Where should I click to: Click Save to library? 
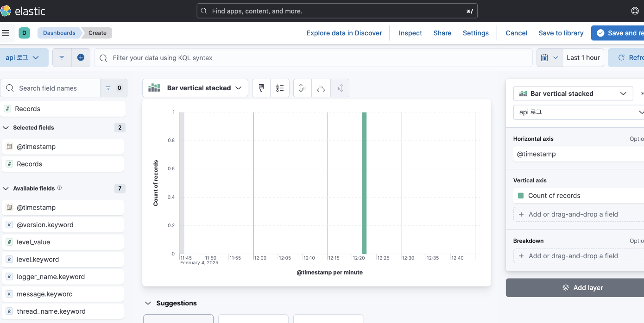pyautogui.click(x=561, y=33)
